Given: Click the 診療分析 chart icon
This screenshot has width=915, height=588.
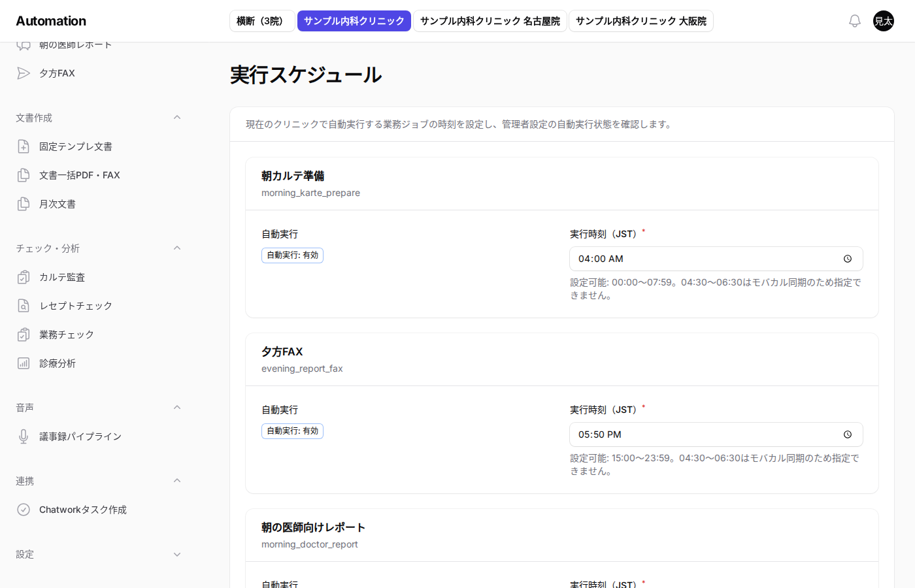Looking at the screenshot, I should (x=24, y=363).
